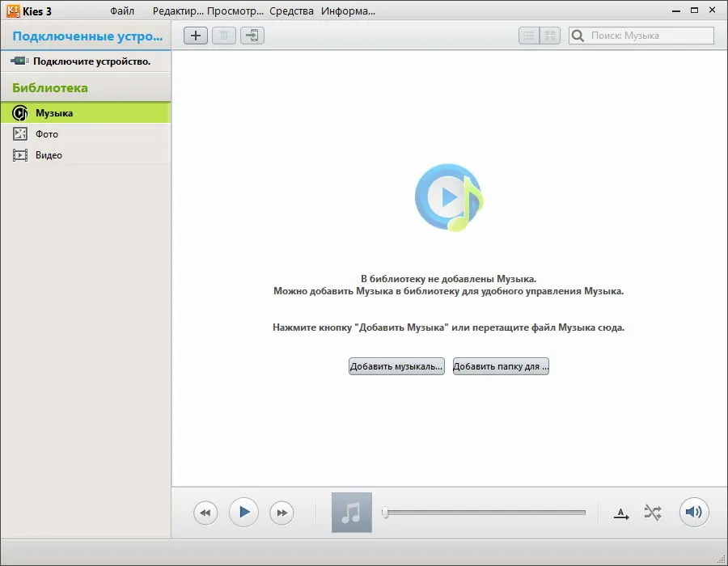
Task: Click the trash delete toolbar icon
Action: click(x=224, y=36)
